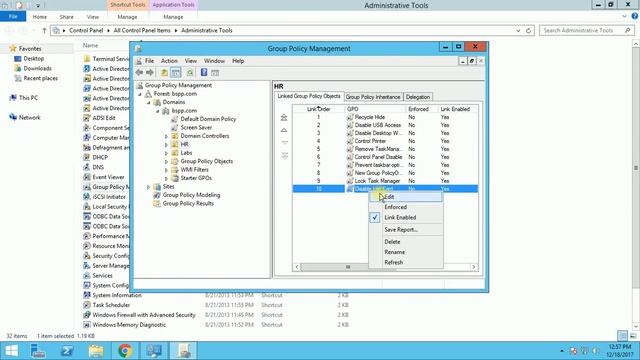
Task: Click the Forward arrow in Group Policy Management toolbar
Action: pos(150,73)
